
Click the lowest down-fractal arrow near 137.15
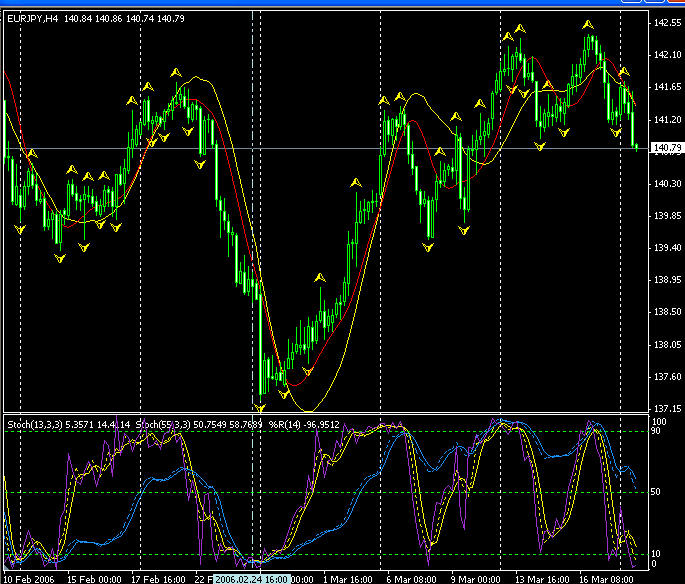pos(261,408)
